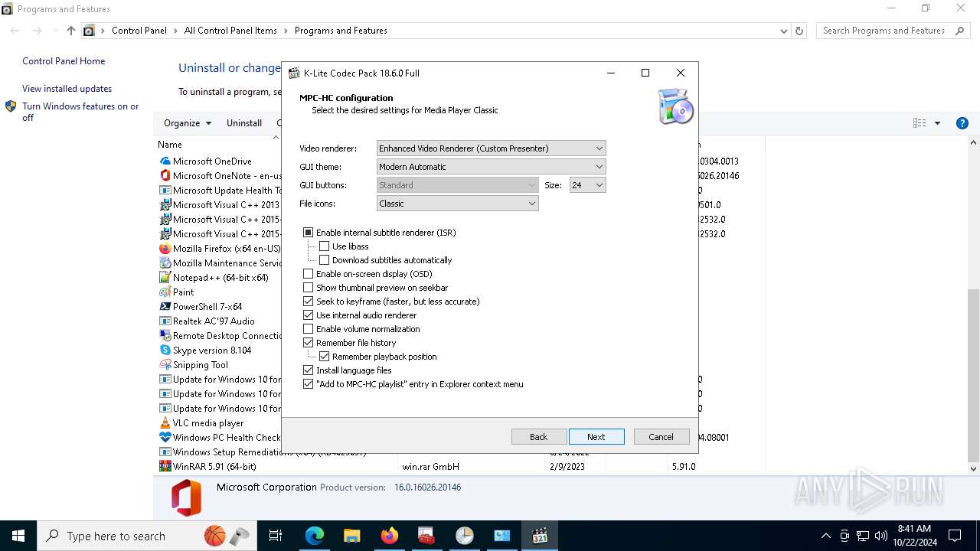Screen dimensions: 980x551
Task: Open the Video renderer dropdown
Action: [x=492, y=148]
